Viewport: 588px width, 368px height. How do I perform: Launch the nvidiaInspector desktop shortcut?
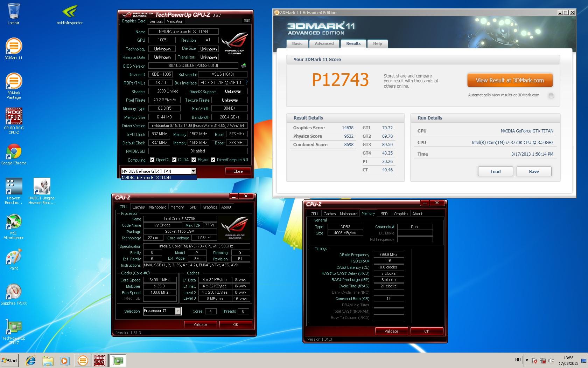(x=70, y=14)
